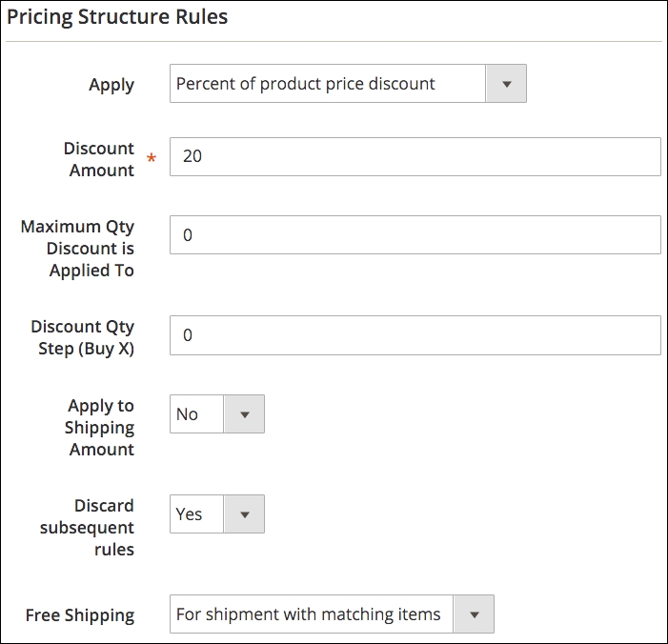Select 'Percent of product price discount' value text

[x=305, y=84]
